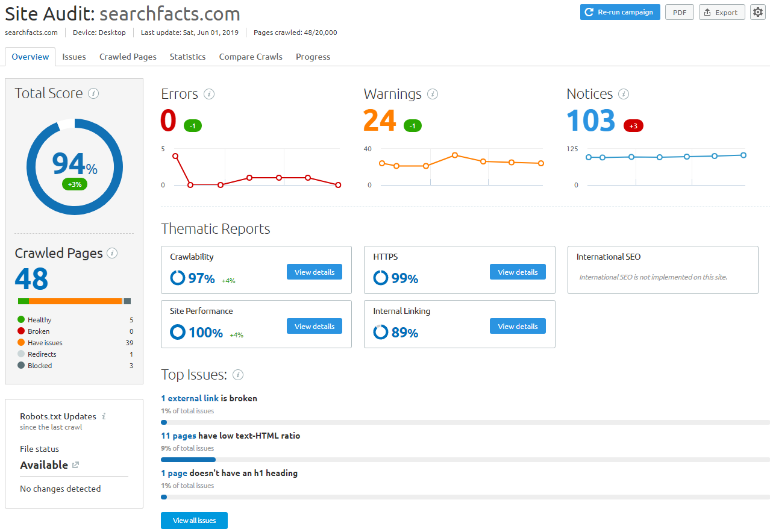Open the '11 pages' low text-HTML ratio issue

point(178,436)
